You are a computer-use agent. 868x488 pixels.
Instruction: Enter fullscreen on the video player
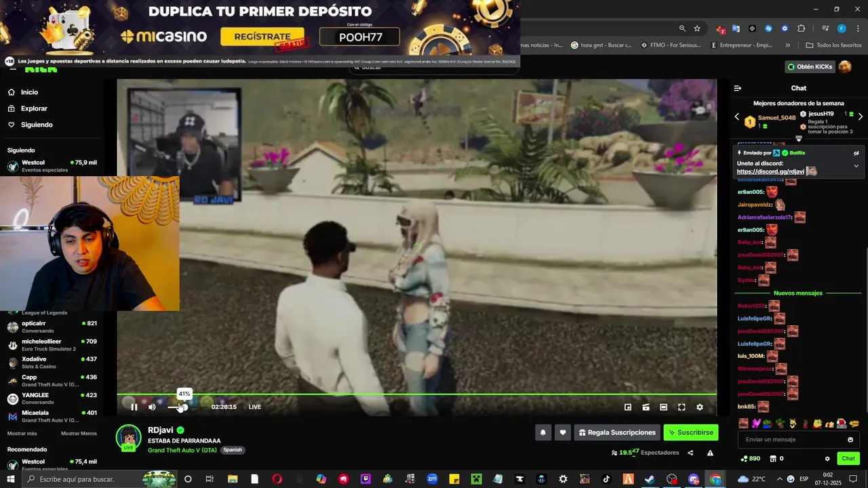(x=682, y=407)
